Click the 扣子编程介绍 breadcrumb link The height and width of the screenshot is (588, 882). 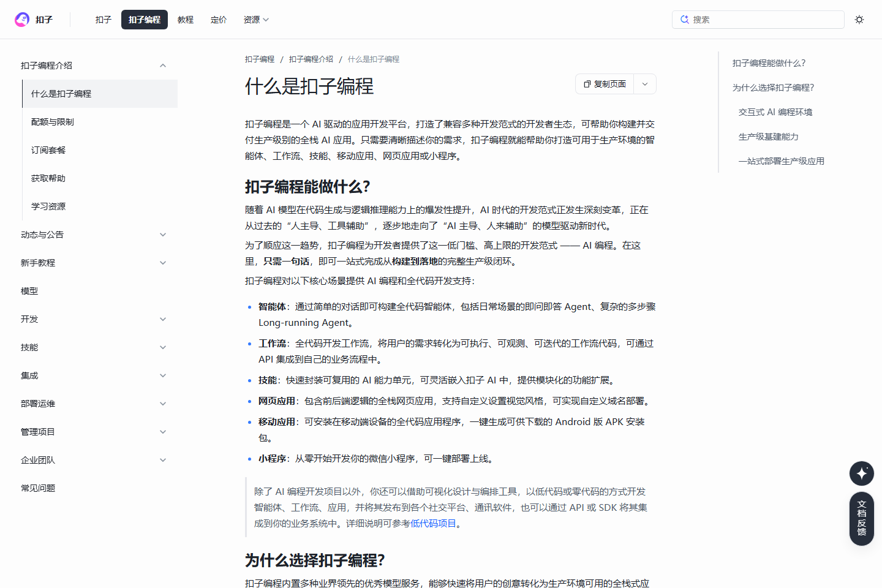pyautogui.click(x=311, y=59)
